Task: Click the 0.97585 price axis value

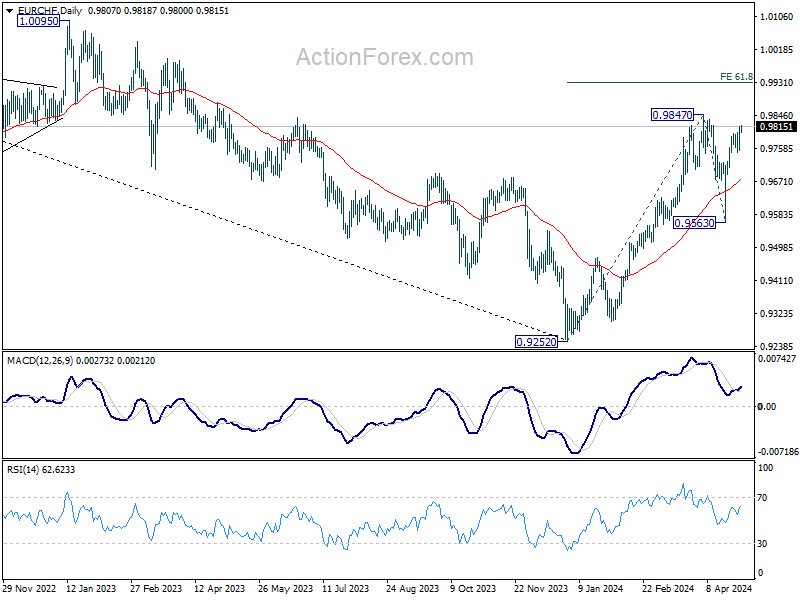Action: (x=777, y=148)
